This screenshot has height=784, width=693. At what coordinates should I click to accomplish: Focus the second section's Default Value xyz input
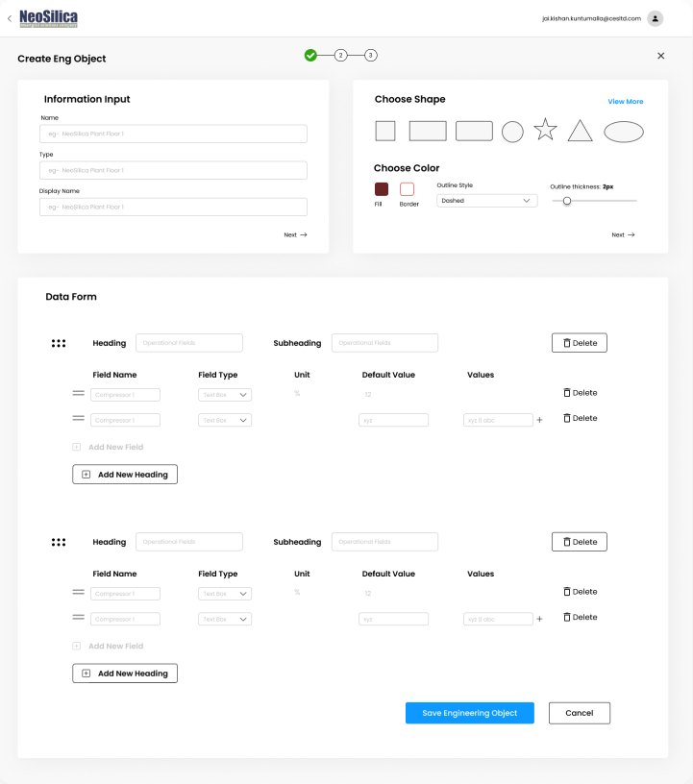click(x=394, y=620)
